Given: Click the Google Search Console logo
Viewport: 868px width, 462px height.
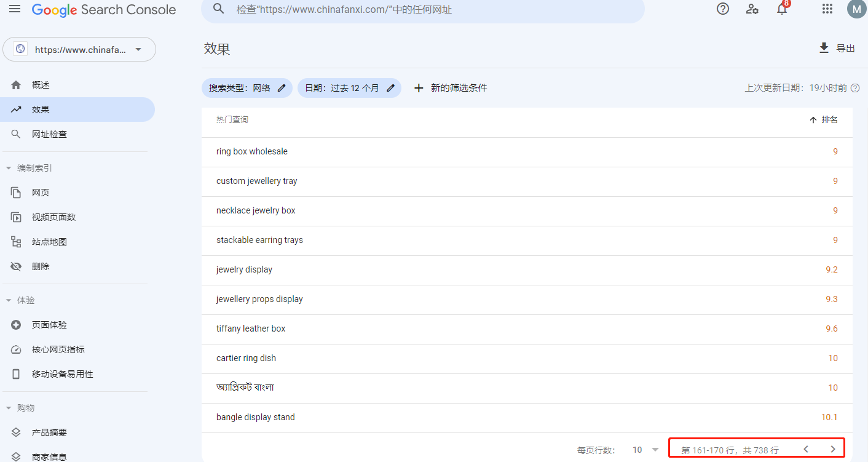Looking at the screenshot, I should 104,10.
